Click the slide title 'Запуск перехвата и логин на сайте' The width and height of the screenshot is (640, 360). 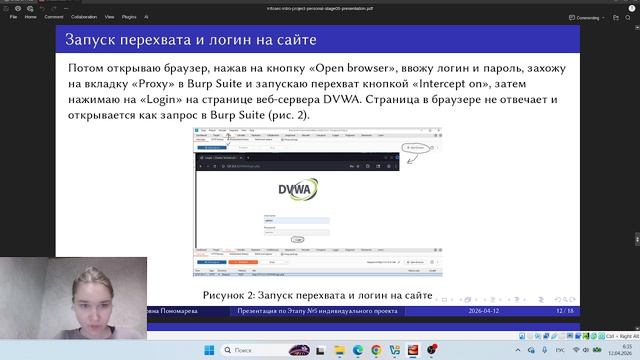tap(191, 40)
